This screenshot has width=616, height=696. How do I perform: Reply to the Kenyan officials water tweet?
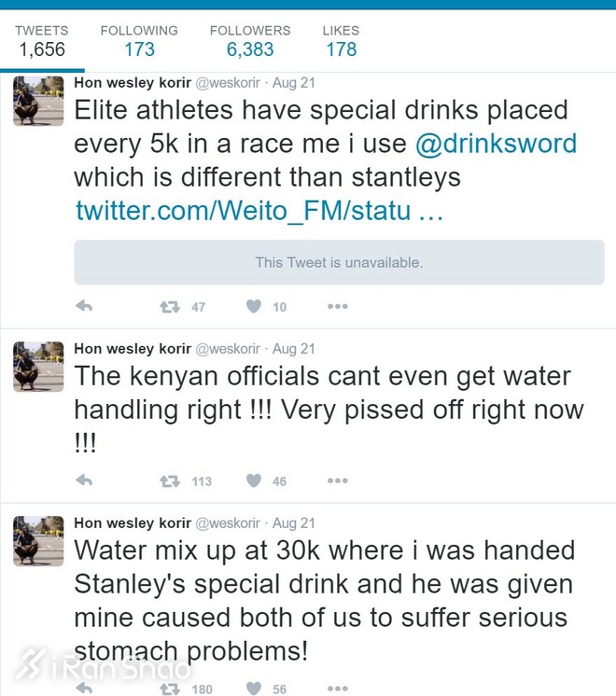[x=84, y=480]
